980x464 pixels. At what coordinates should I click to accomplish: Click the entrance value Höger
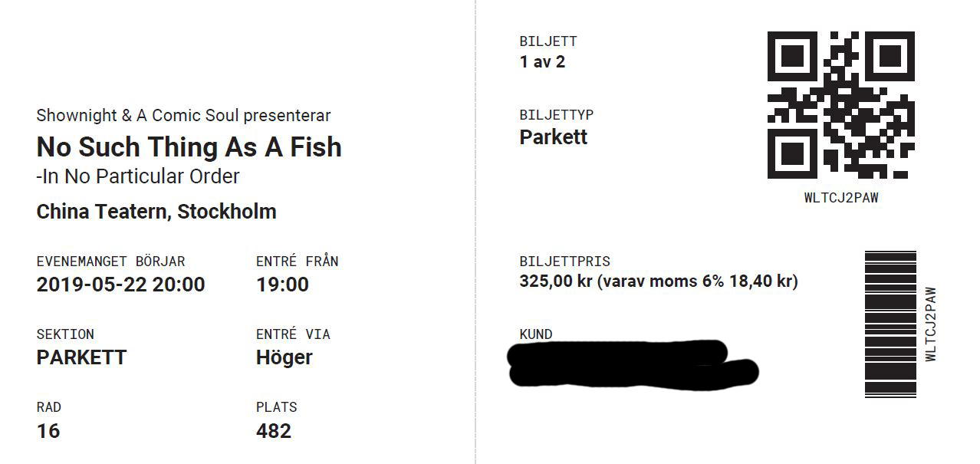point(284,357)
